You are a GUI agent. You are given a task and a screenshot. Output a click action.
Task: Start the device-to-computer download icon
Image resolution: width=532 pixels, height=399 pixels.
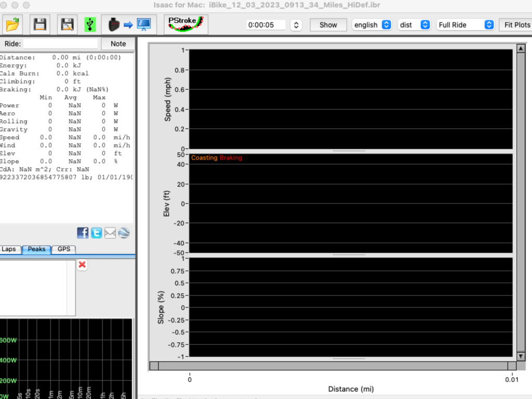pyautogui.click(x=129, y=24)
